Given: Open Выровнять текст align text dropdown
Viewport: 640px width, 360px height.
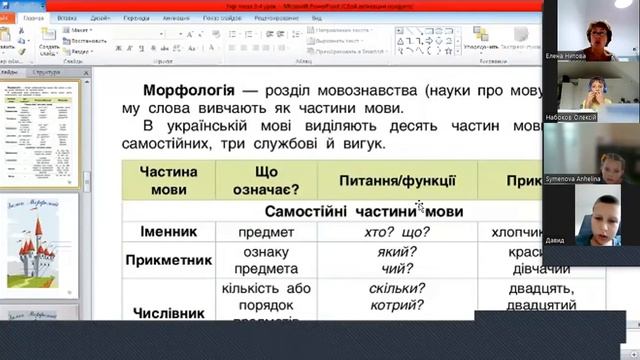Looking at the screenshot, I should pyautogui.click(x=335, y=41).
